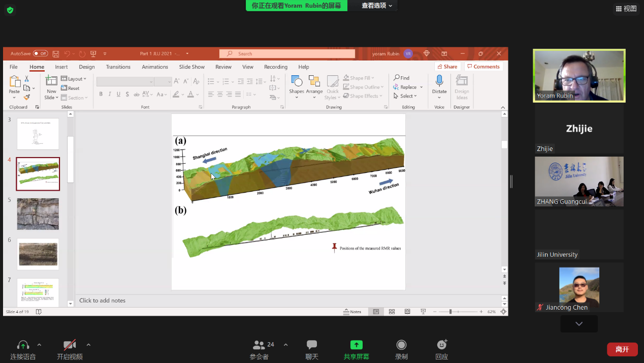Open the Transitions ribbon tab

pyautogui.click(x=118, y=67)
